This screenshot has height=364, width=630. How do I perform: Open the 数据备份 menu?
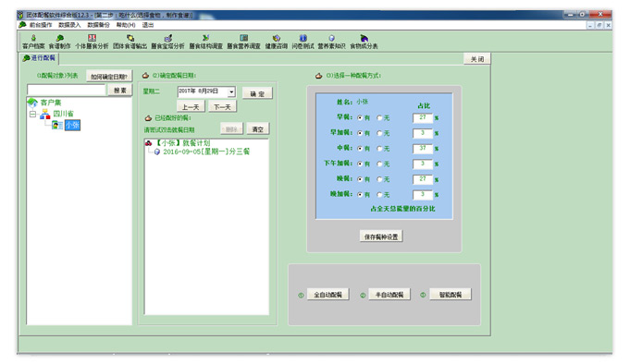click(x=98, y=25)
